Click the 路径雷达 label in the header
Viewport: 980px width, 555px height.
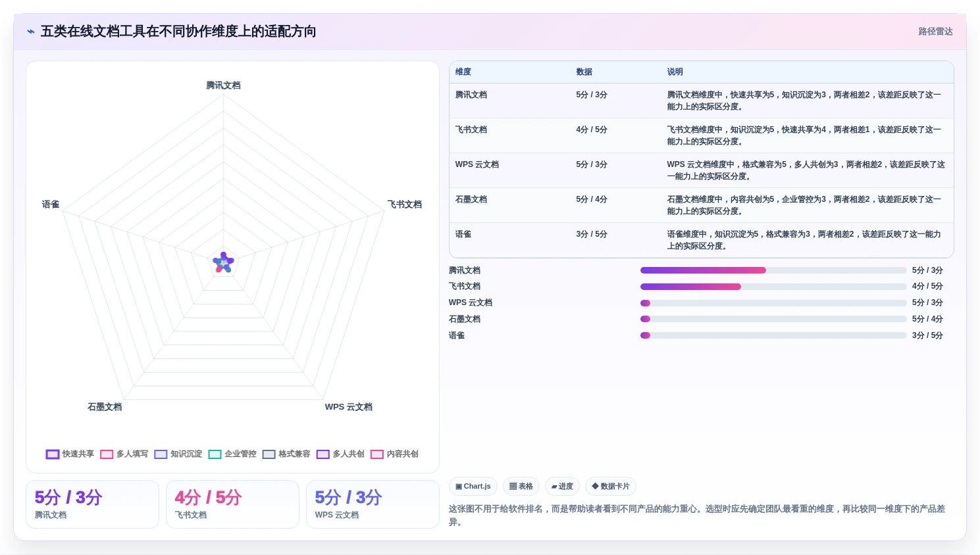tap(935, 32)
